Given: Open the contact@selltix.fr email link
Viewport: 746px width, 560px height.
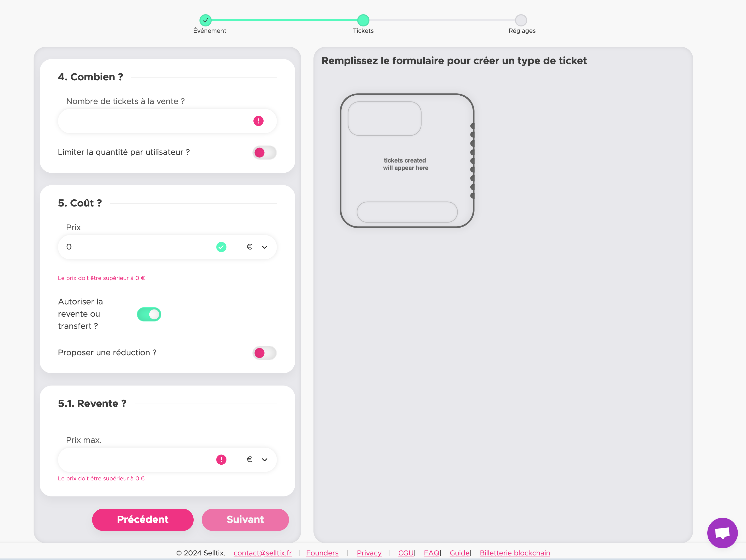Looking at the screenshot, I should 262,553.
